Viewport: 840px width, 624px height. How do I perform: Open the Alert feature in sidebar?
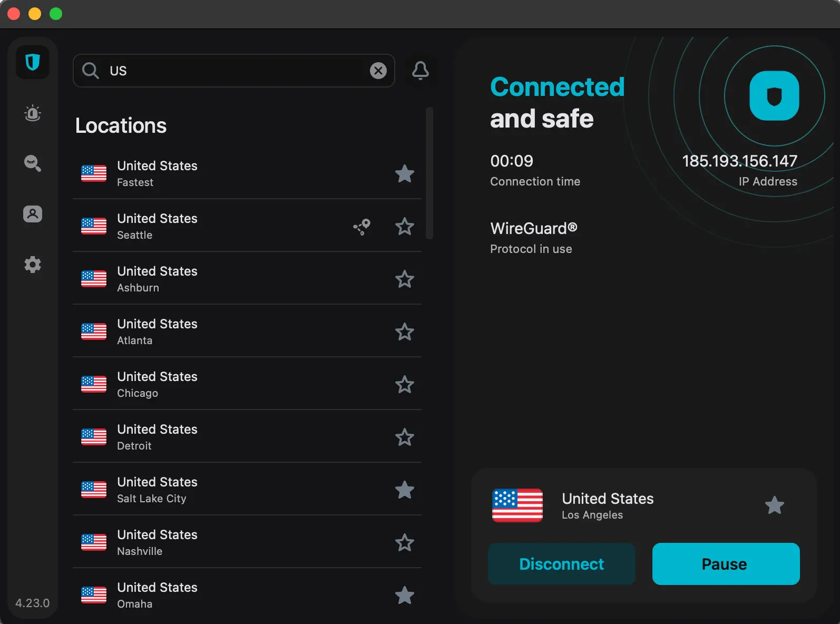pyautogui.click(x=33, y=113)
